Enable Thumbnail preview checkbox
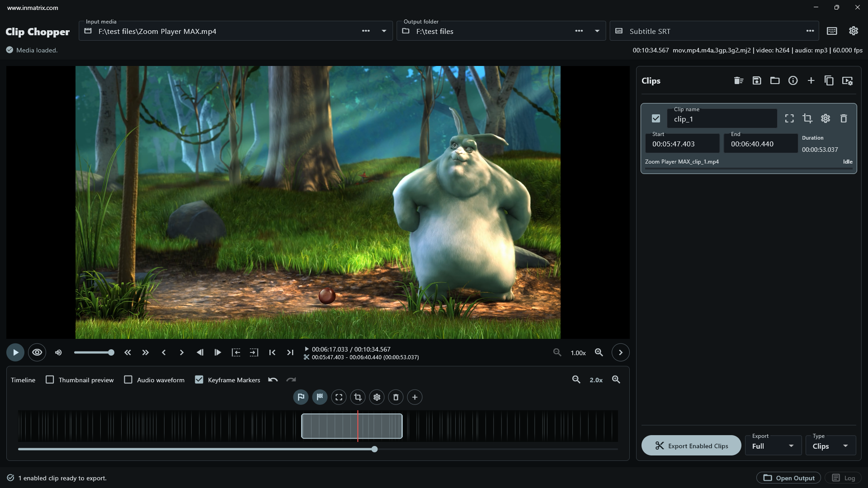This screenshot has width=868, height=488. [x=50, y=380]
